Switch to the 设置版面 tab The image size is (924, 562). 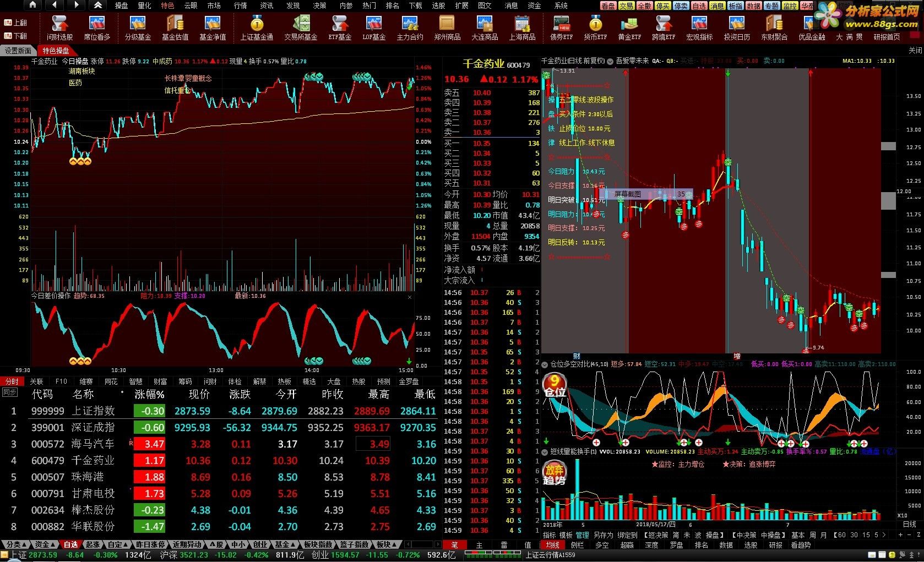[18, 51]
